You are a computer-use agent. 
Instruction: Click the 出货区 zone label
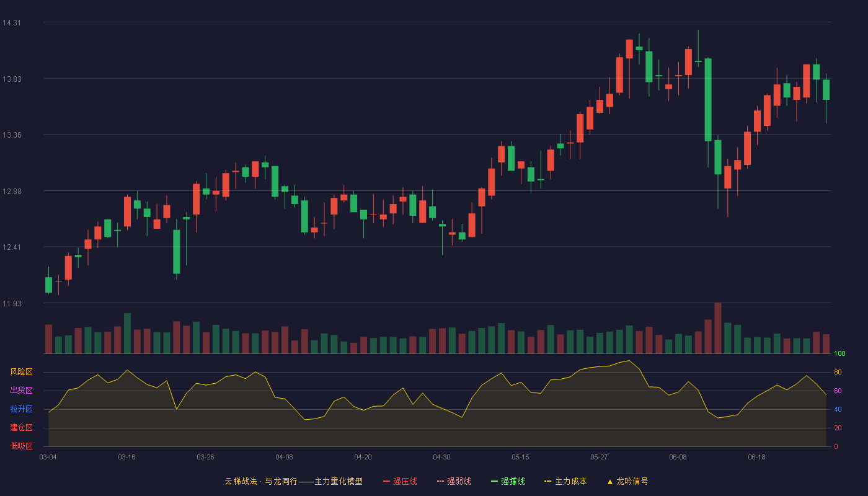click(x=21, y=391)
